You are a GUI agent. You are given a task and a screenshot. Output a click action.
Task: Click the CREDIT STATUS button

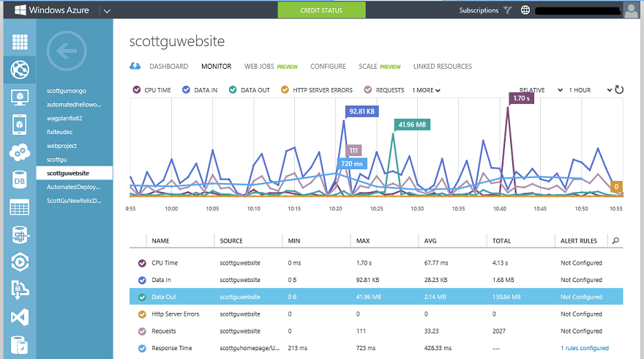[x=321, y=10]
